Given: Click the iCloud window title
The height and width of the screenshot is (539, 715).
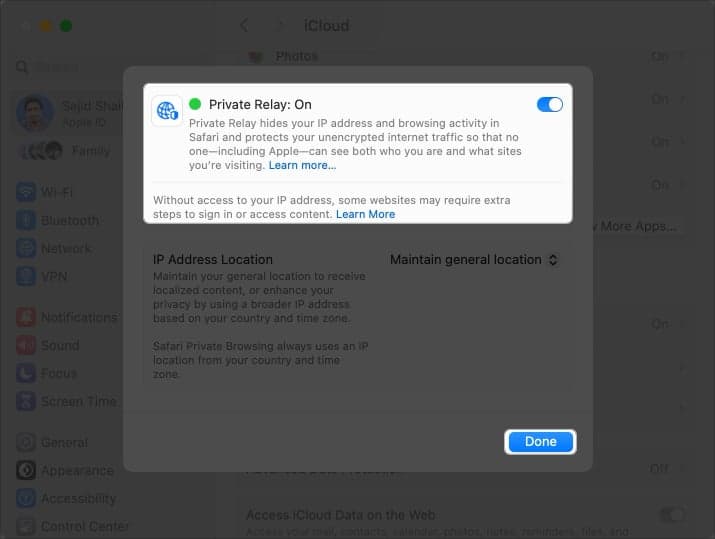Looking at the screenshot, I should coord(326,26).
